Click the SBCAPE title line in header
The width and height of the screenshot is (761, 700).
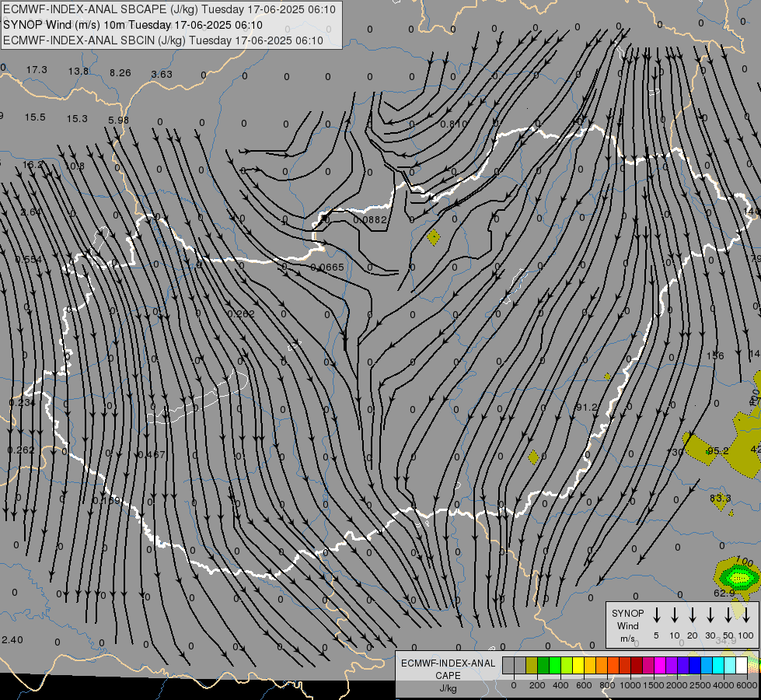(169, 9)
